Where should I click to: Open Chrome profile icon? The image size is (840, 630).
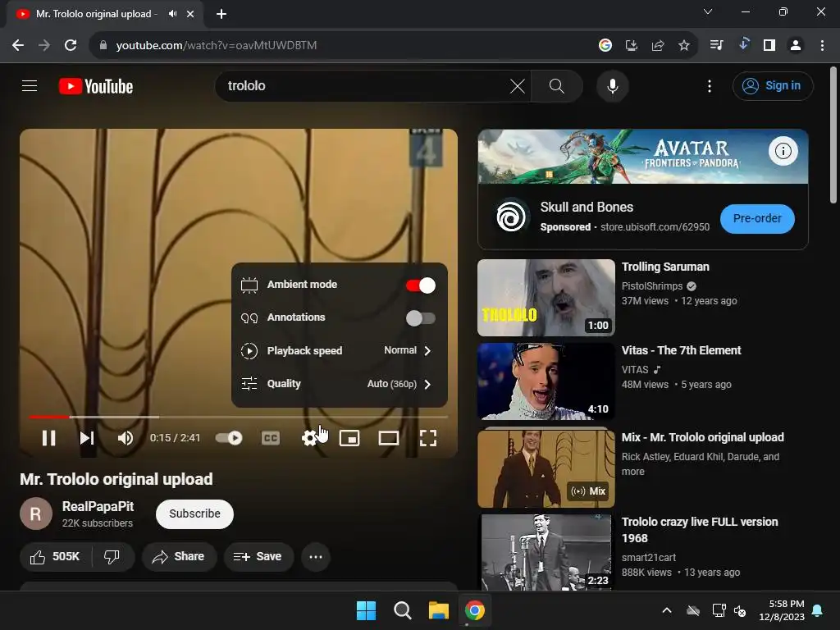click(x=796, y=46)
